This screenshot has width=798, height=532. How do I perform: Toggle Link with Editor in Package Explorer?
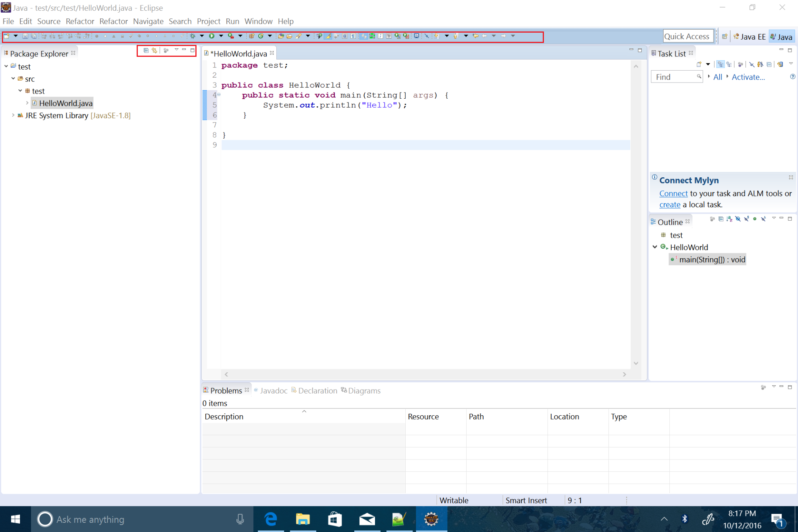(154, 50)
